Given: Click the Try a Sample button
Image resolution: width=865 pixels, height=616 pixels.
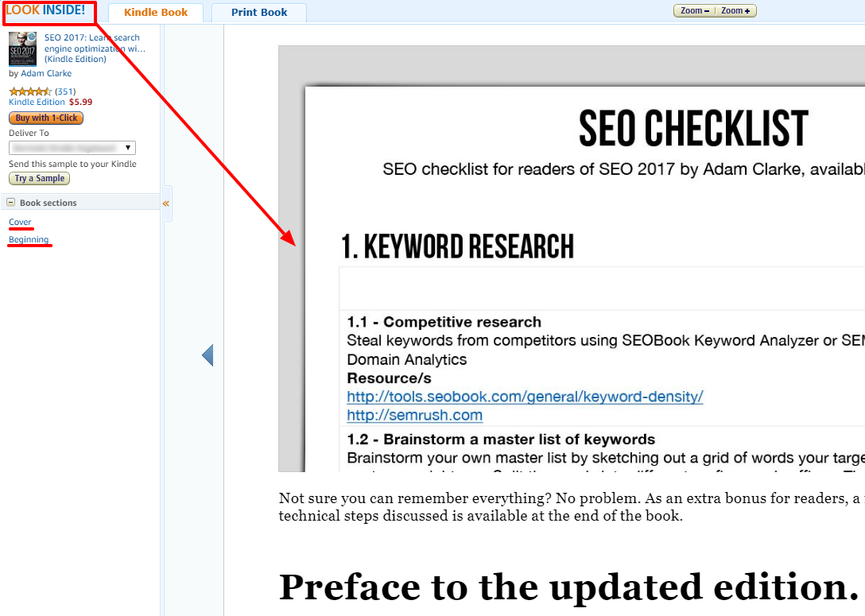Looking at the screenshot, I should pos(39,179).
